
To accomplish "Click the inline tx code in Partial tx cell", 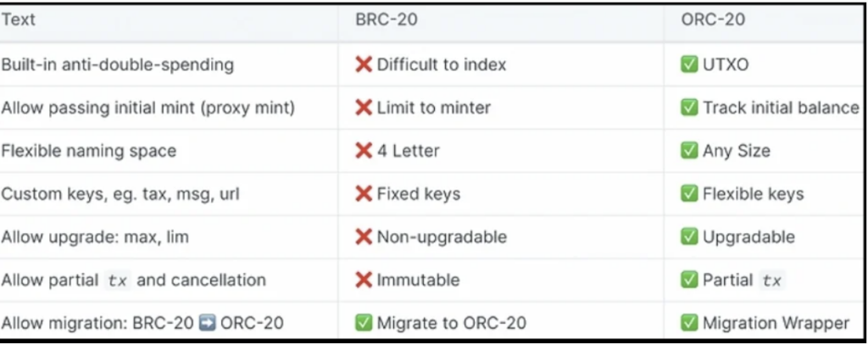I will click(x=771, y=280).
